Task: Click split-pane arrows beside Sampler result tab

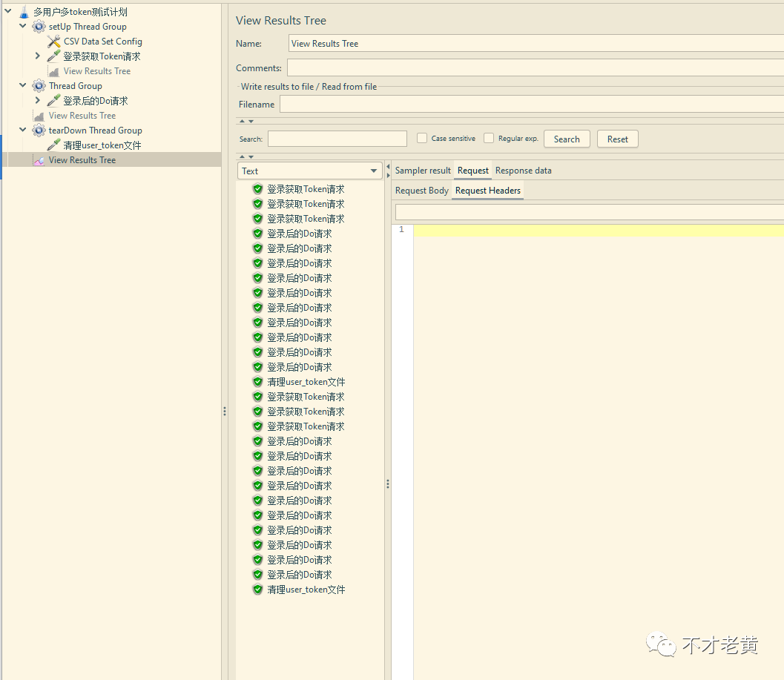Action: click(388, 171)
